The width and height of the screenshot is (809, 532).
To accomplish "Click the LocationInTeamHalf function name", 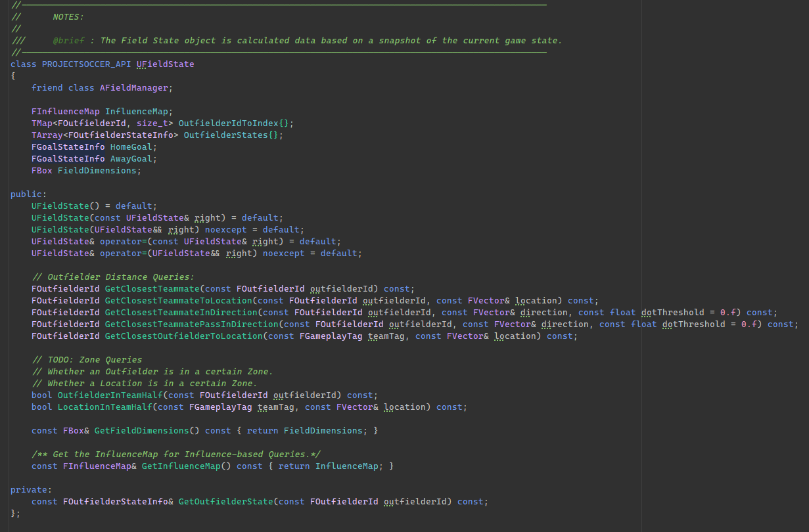I will click(x=104, y=407).
